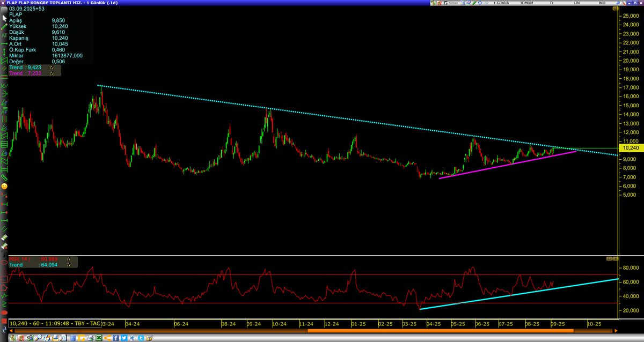Open the LIN scale selector
This screenshot has height=342, width=644.
point(576,3)
